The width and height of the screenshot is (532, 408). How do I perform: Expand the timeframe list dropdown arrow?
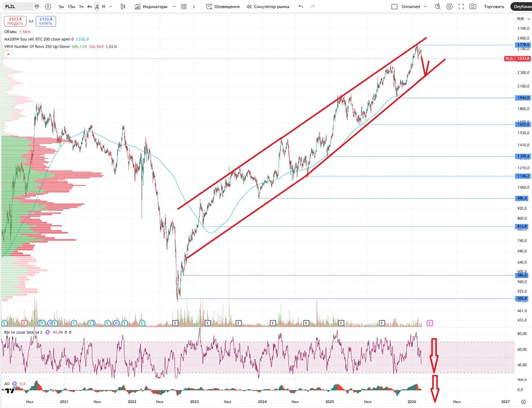(x=111, y=6)
